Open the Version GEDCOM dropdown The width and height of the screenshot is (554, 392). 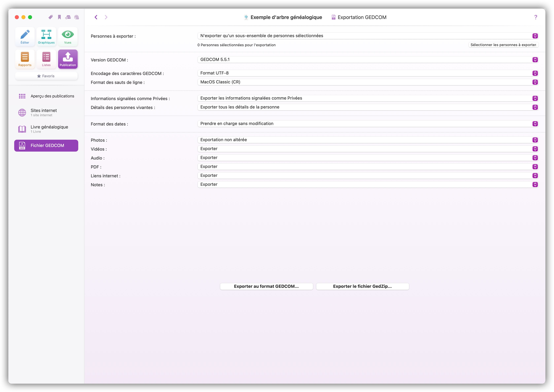pos(368,60)
